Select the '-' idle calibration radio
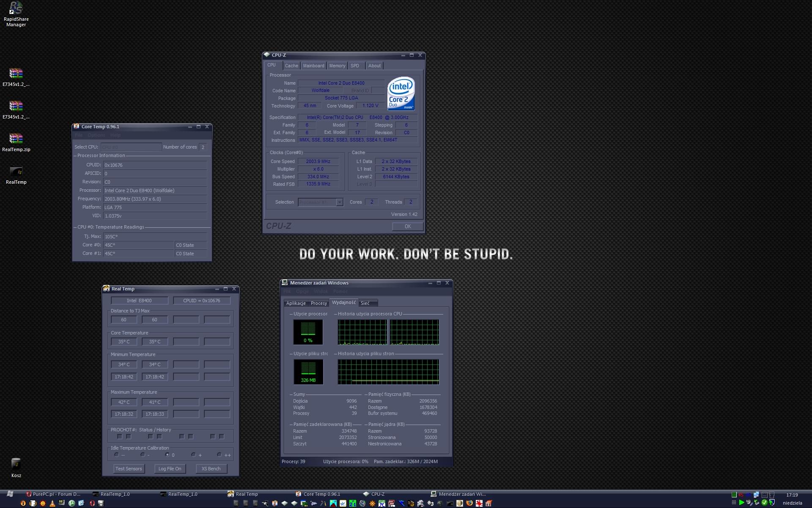Screen dimensions: 812x508 click(x=143, y=455)
